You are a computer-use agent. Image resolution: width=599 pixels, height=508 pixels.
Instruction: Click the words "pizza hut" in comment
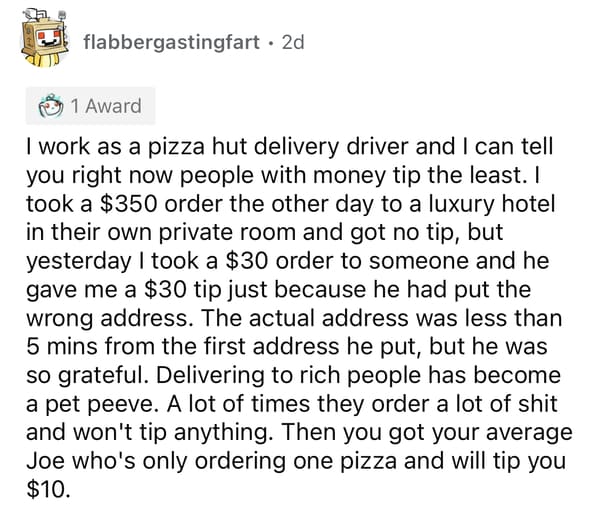click(x=199, y=147)
